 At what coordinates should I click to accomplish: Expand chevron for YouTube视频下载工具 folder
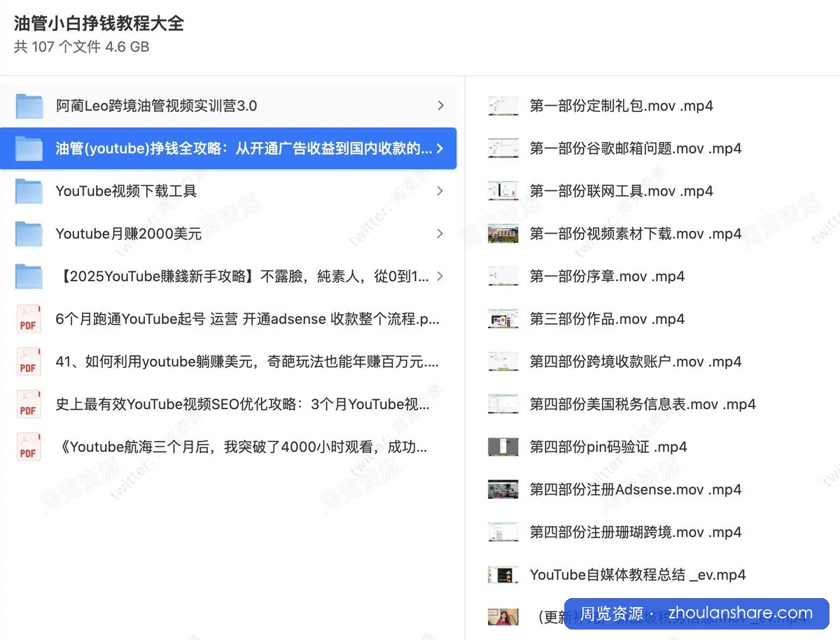point(440,191)
